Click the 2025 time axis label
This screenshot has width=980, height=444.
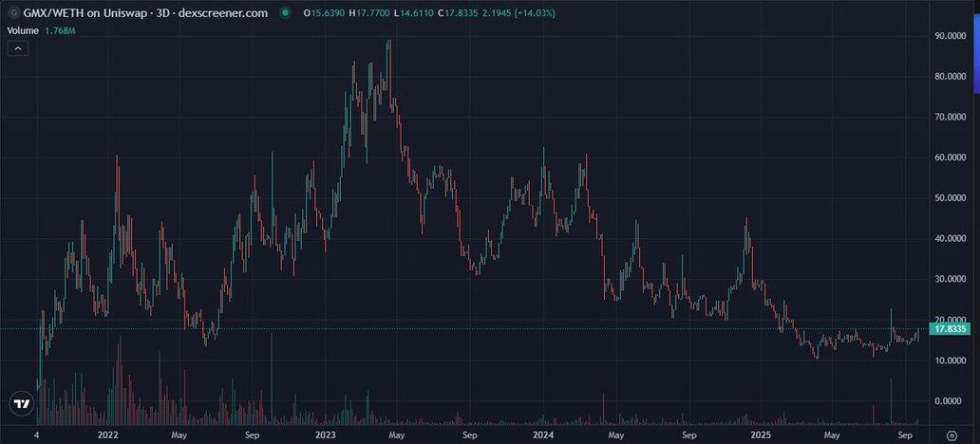click(x=761, y=435)
